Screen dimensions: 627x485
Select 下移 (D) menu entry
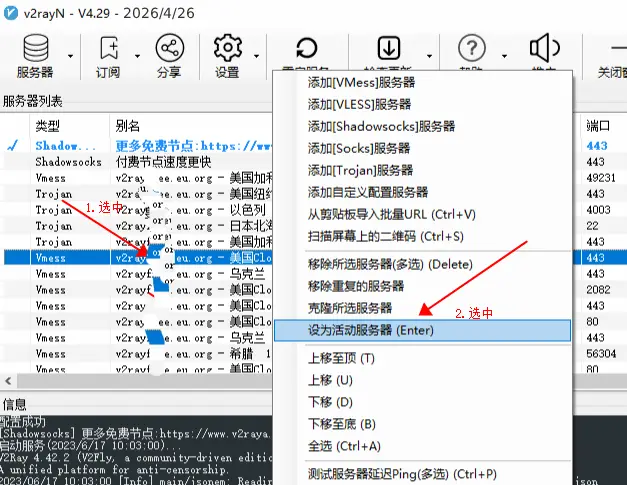[423, 402]
